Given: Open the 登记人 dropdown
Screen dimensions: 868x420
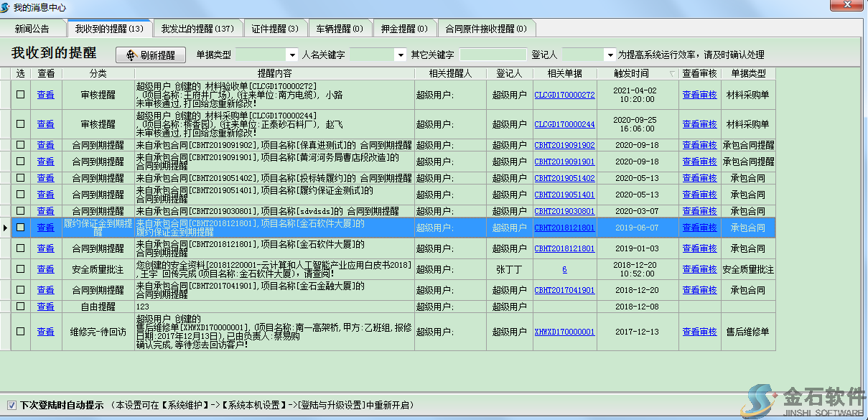Looking at the screenshot, I should click(610, 55).
